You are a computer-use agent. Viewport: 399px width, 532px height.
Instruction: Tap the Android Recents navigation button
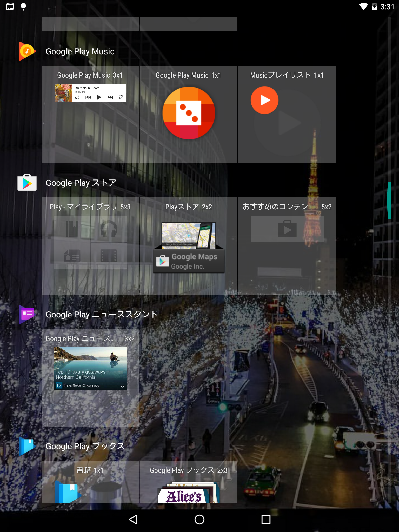(266, 520)
